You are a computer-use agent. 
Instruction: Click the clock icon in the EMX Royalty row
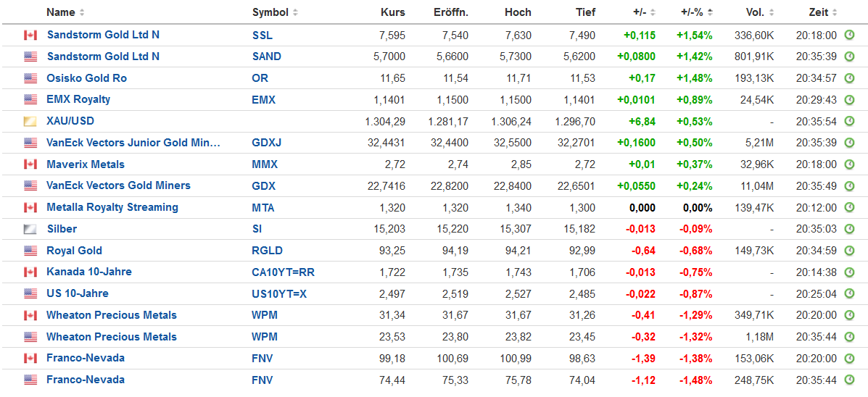pyautogui.click(x=850, y=99)
